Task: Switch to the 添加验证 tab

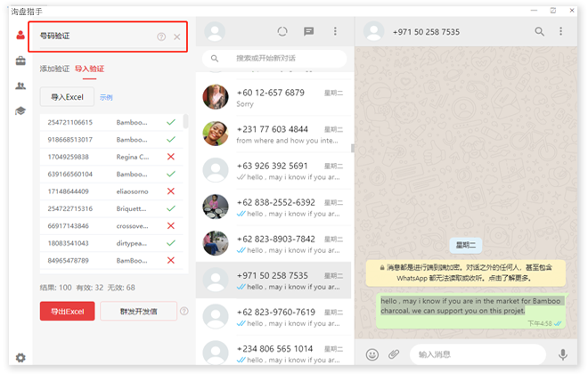Action: pyautogui.click(x=54, y=69)
